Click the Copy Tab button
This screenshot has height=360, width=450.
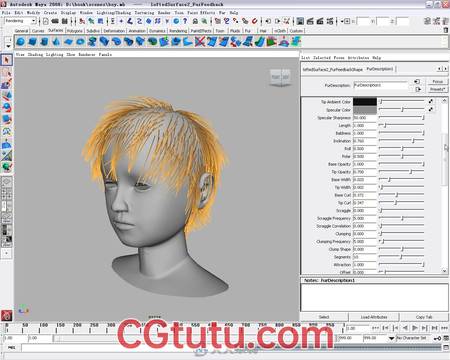[x=424, y=317]
